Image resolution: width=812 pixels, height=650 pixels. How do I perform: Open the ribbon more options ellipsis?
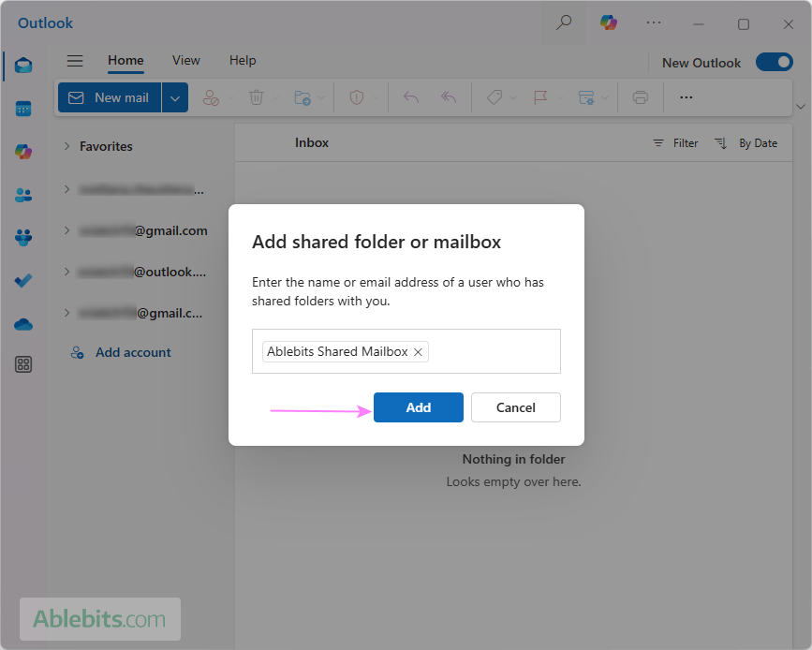tap(687, 97)
